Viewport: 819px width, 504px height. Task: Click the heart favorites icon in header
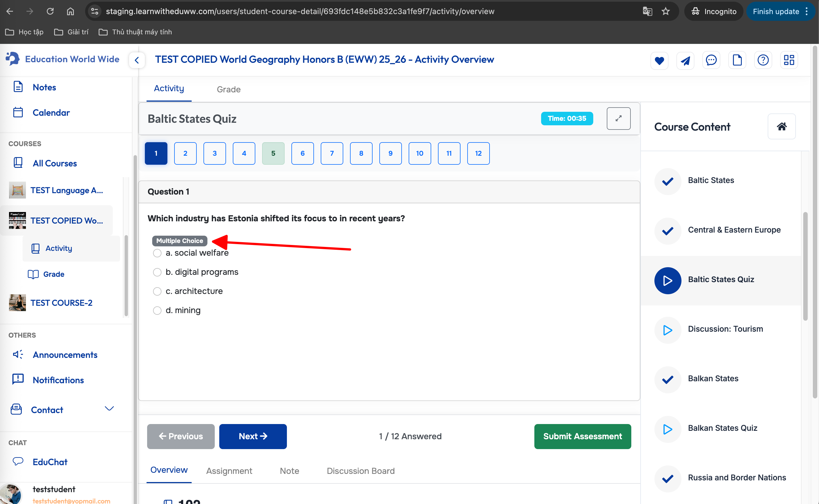659,60
